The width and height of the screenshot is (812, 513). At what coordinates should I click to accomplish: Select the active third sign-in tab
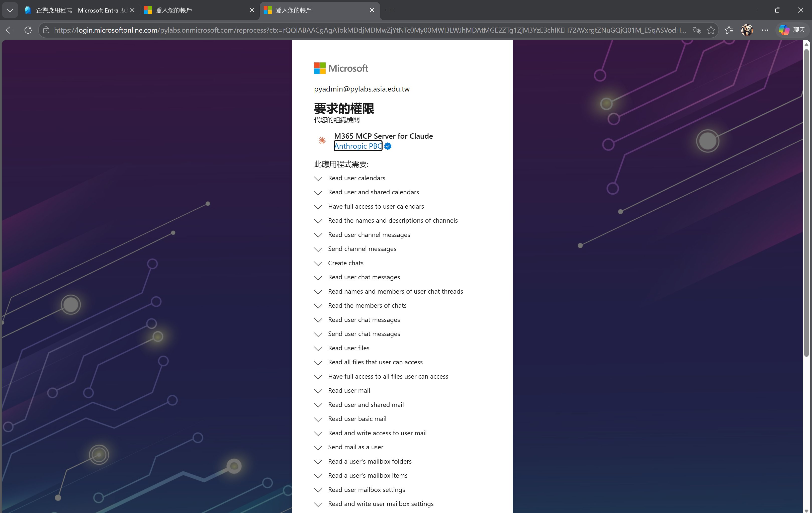pyautogui.click(x=319, y=10)
